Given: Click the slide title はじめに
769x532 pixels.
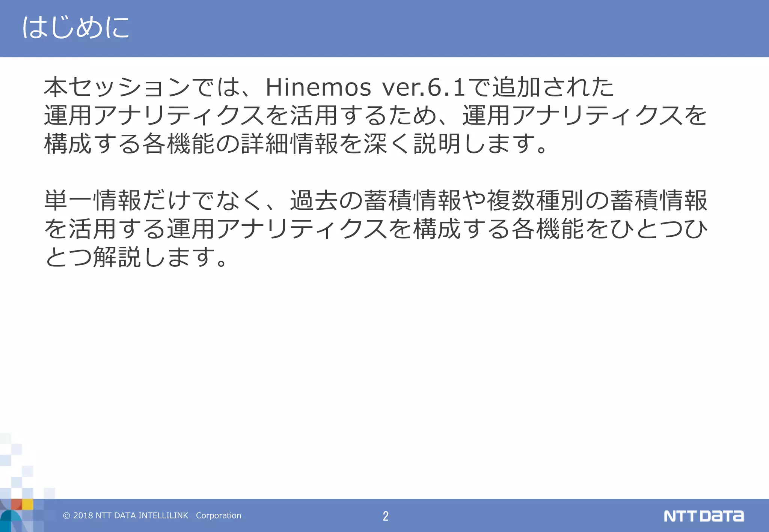Looking at the screenshot, I should 75,27.
